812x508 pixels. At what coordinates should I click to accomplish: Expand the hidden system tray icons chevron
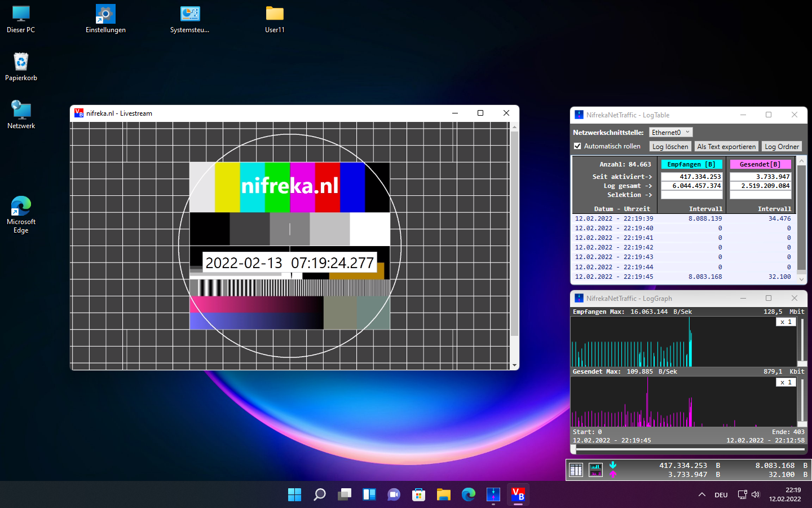(702, 494)
